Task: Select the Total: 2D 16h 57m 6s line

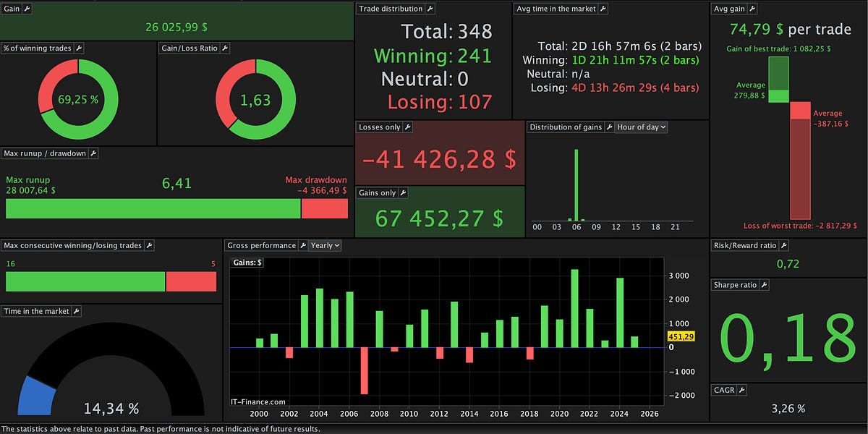Action: click(x=618, y=46)
